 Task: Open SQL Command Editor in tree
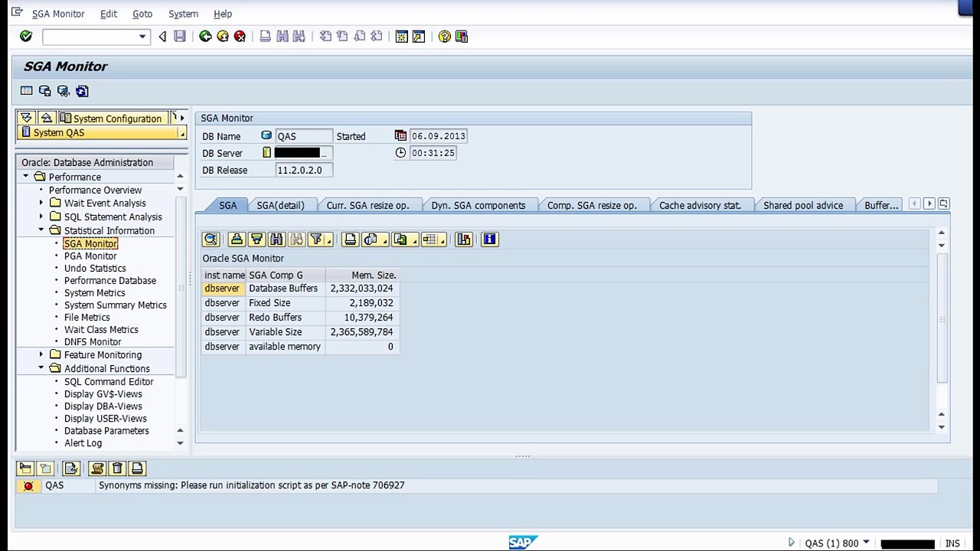click(x=109, y=381)
